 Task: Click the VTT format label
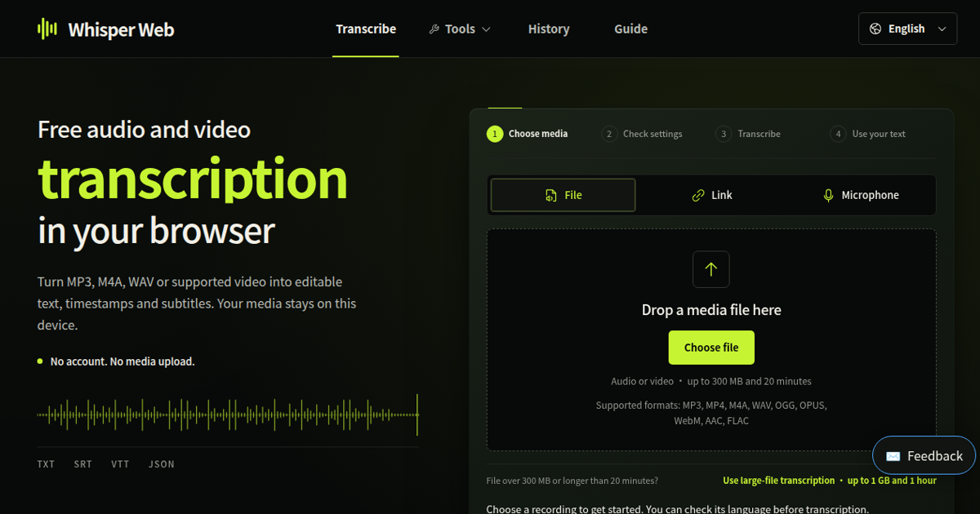click(x=120, y=464)
